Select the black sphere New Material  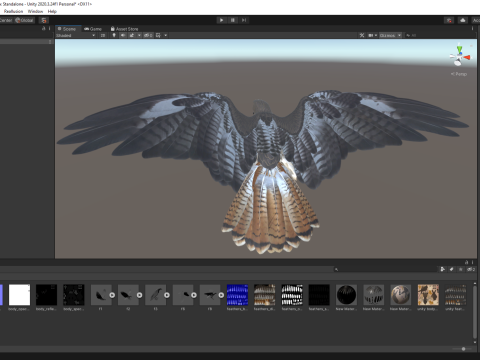(346, 295)
